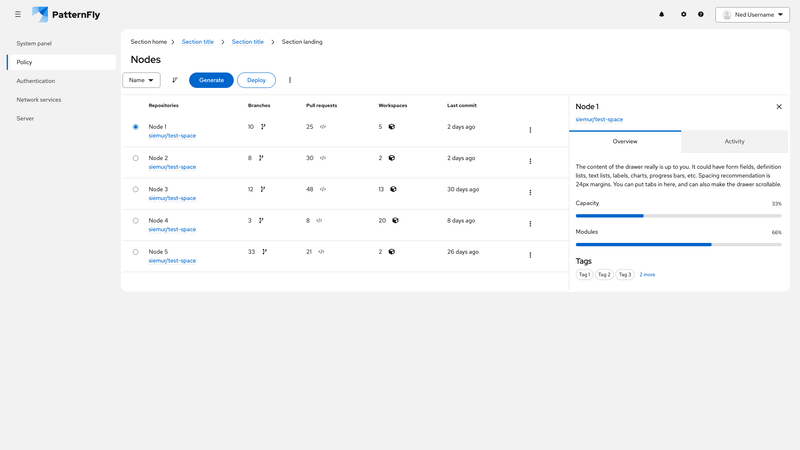Open the Name filter dropdown

(141, 80)
